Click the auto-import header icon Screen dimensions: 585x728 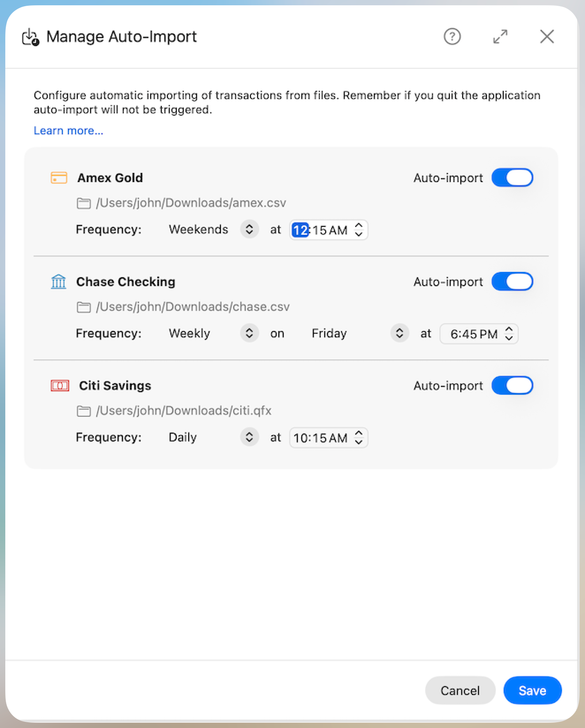pyautogui.click(x=30, y=37)
